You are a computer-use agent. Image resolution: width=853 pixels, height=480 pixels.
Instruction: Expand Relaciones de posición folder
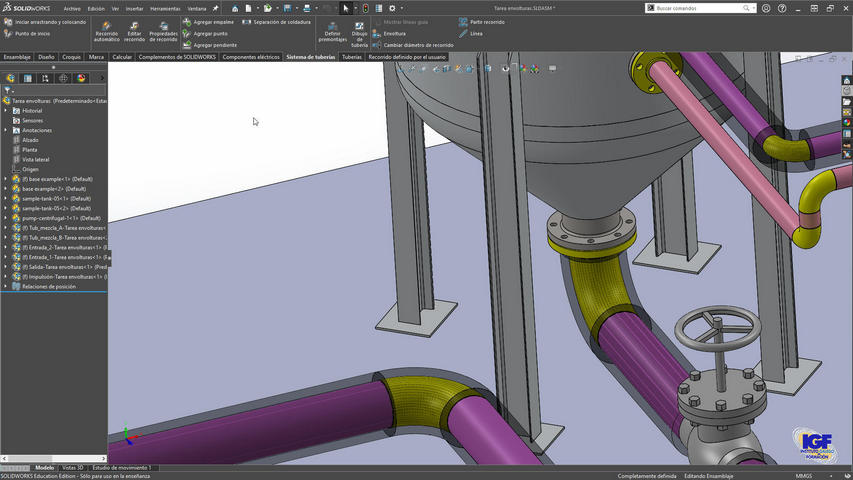click(6, 286)
